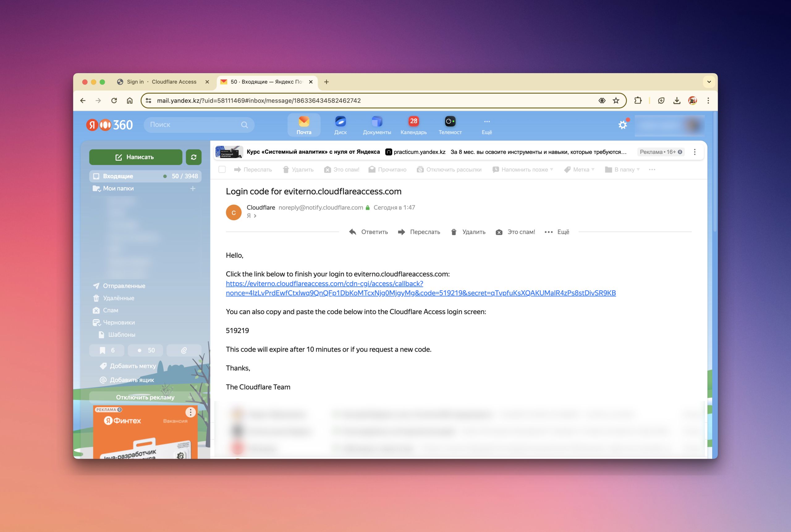This screenshot has width=791, height=532.
Task: Refresh mailbox with green reload button
Action: pyautogui.click(x=194, y=157)
